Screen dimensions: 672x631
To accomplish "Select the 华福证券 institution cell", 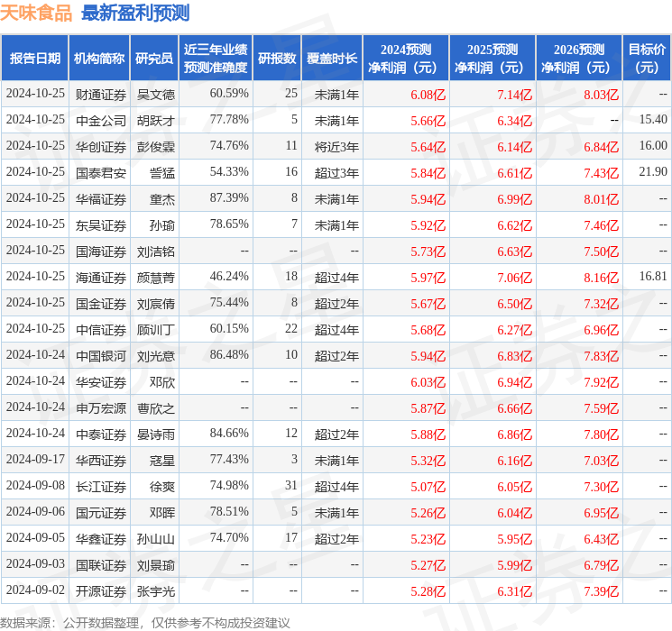I will tap(101, 199).
